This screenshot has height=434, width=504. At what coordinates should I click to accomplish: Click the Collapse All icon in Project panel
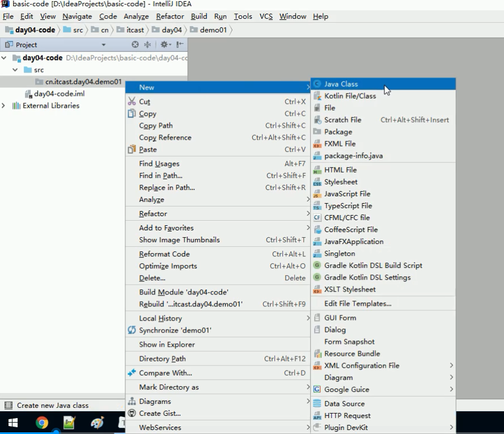(x=147, y=44)
